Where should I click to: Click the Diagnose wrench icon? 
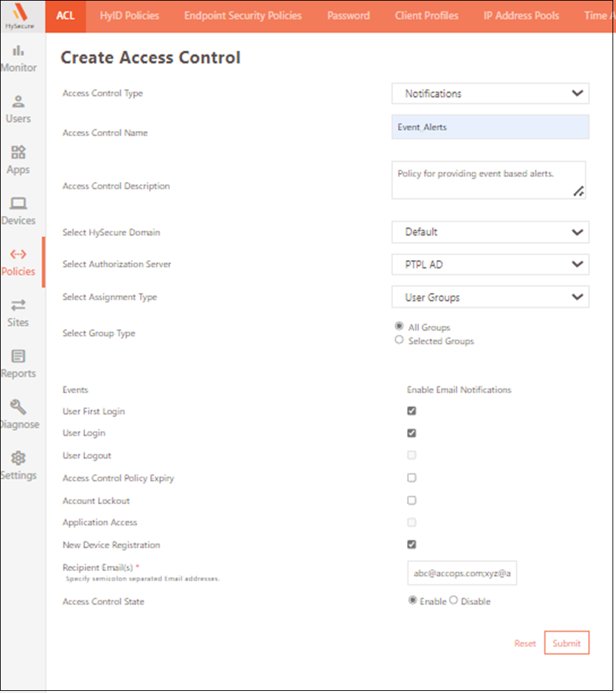19,407
